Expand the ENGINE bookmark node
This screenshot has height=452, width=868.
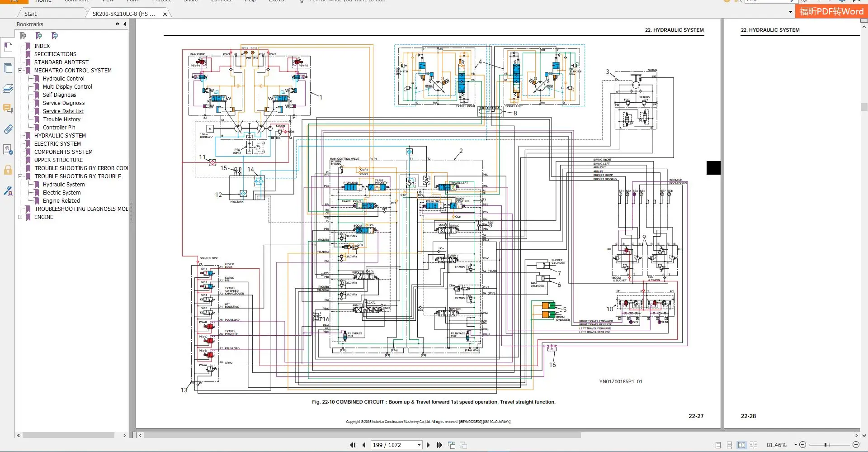20,217
